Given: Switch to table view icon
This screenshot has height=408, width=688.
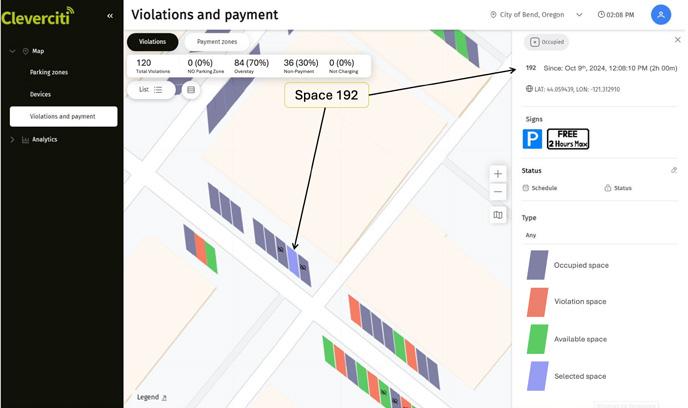Looking at the screenshot, I should [x=191, y=90].
